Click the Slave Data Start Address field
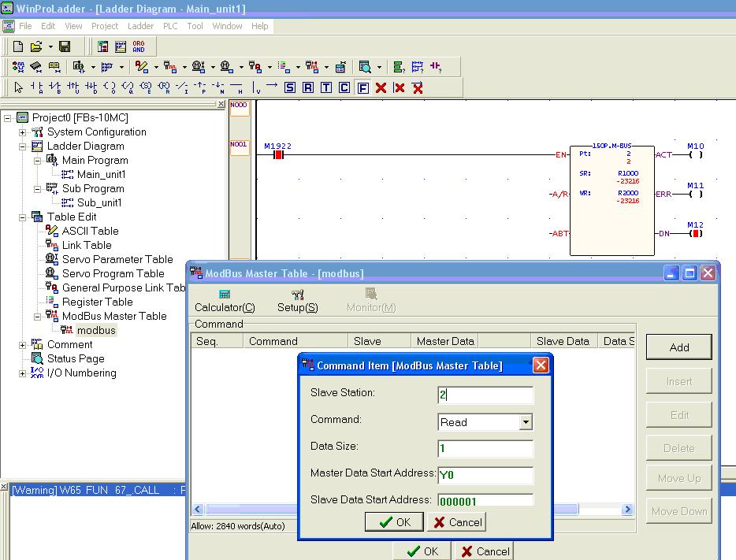The width and height of the screenshot is (736, 560). click(485, 500)
